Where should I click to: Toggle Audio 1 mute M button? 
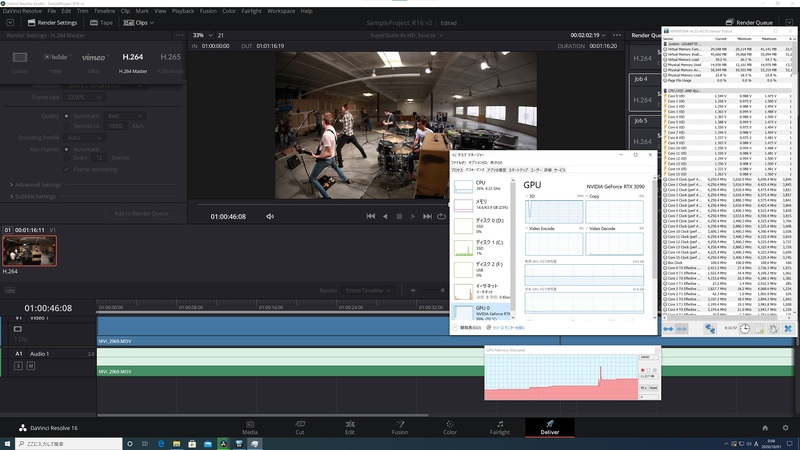31,365
